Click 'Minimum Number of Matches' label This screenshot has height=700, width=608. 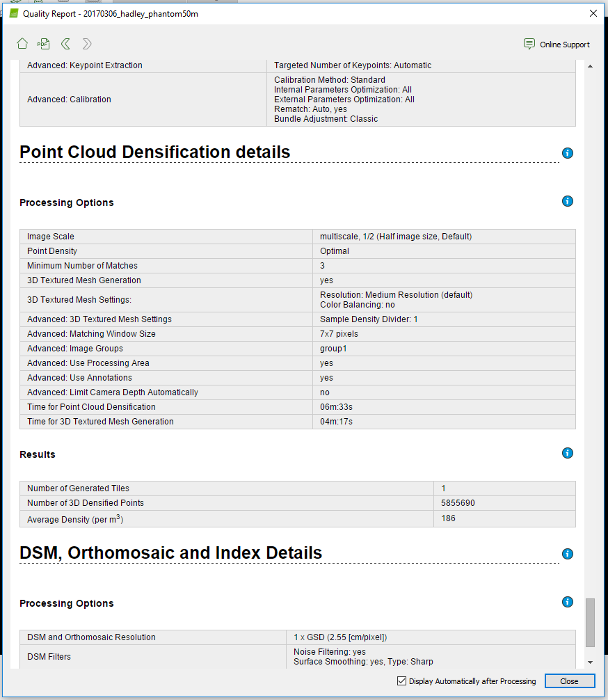coord(82,266)
